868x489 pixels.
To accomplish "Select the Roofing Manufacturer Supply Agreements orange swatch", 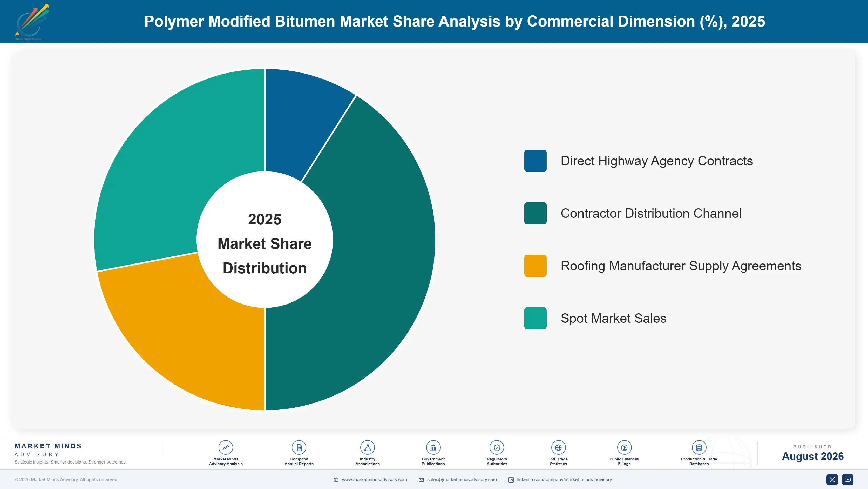I will (x=535, y=266).
